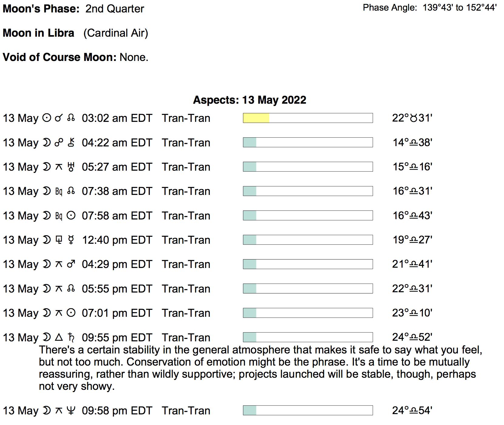Viewport: 504px width, 425px height.
Task: Click the biquintile symbol in the 07:38 am row
Action: coord(59,191)
